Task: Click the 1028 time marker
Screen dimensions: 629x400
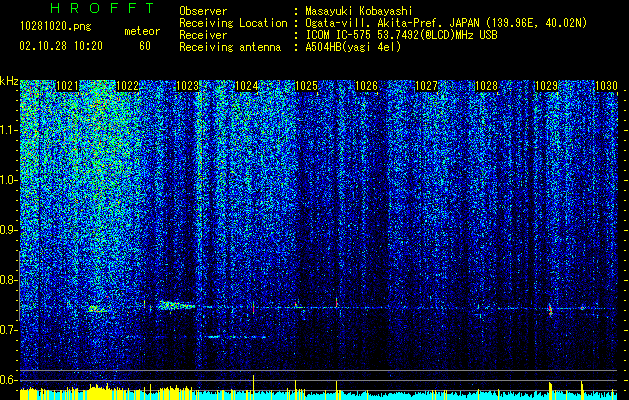Action: pyautogui.click(x=486, y=86)
